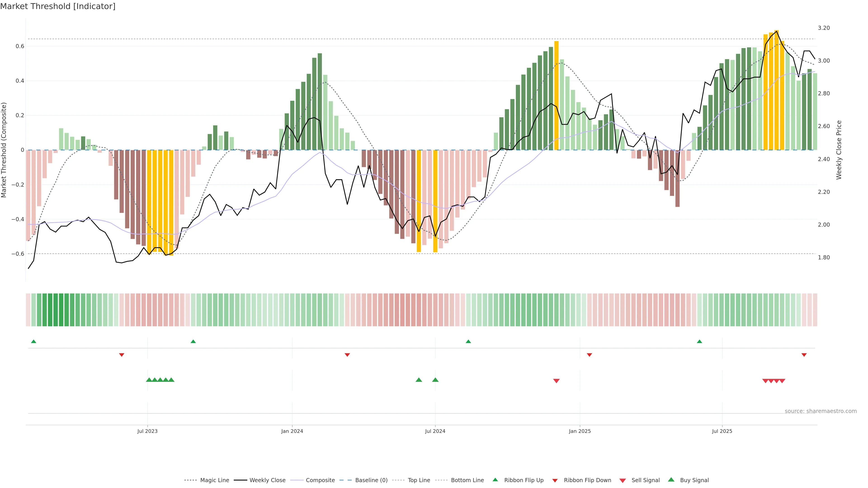Click the Ribbon Flip Down legend triangle icon
This screenshot has height=488, width=868.
click(x=555, y=481)
